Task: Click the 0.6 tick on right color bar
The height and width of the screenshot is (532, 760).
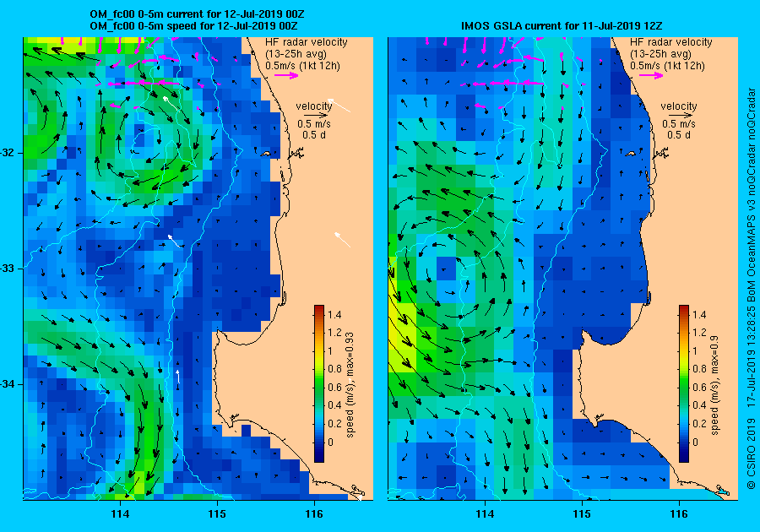Action: pyautogui.click(x=699, y=387)
